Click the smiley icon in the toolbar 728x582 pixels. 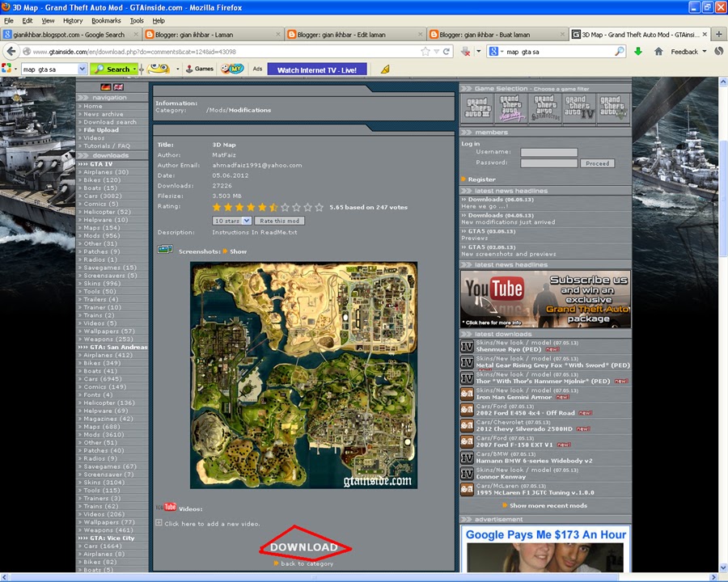(159, 69)
